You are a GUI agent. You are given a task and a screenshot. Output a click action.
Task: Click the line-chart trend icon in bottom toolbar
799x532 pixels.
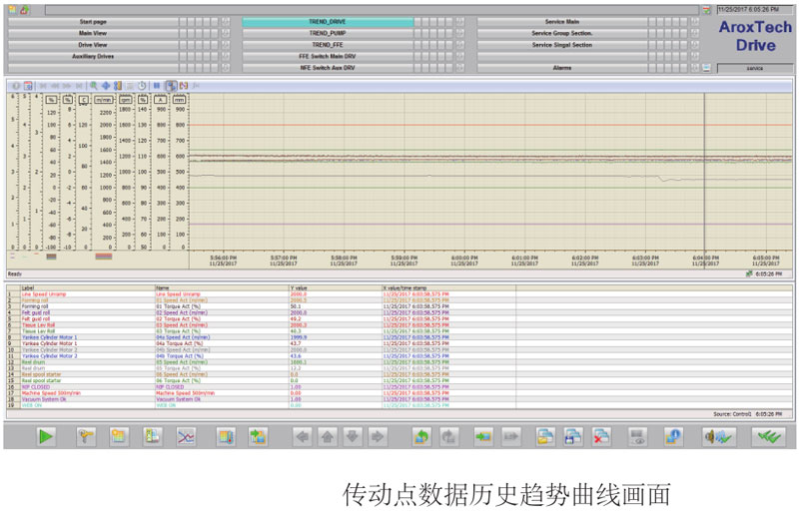[x=186, y=436]
